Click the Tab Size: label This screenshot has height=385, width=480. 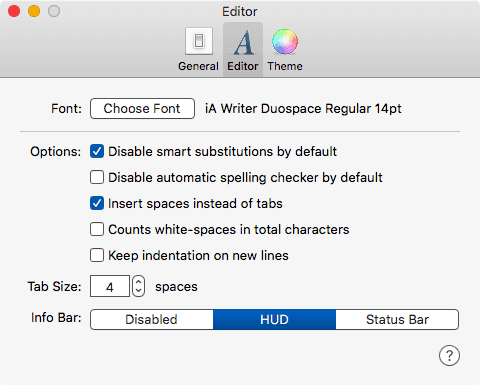coord(54,286)
